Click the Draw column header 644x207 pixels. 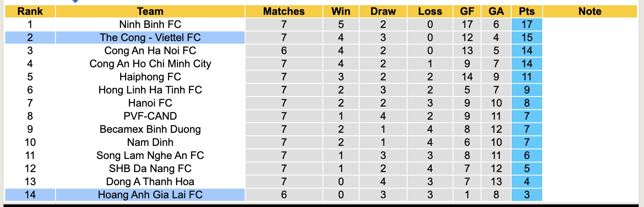tap(383, 11)
